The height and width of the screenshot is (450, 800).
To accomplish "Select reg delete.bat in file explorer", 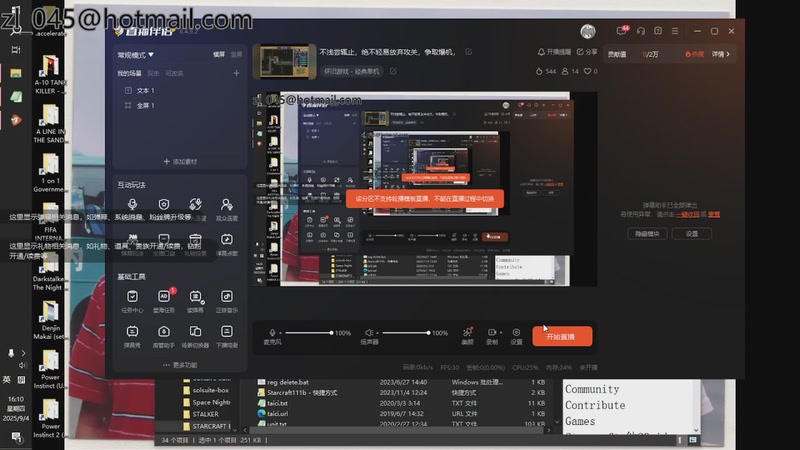I will [288, 382].
